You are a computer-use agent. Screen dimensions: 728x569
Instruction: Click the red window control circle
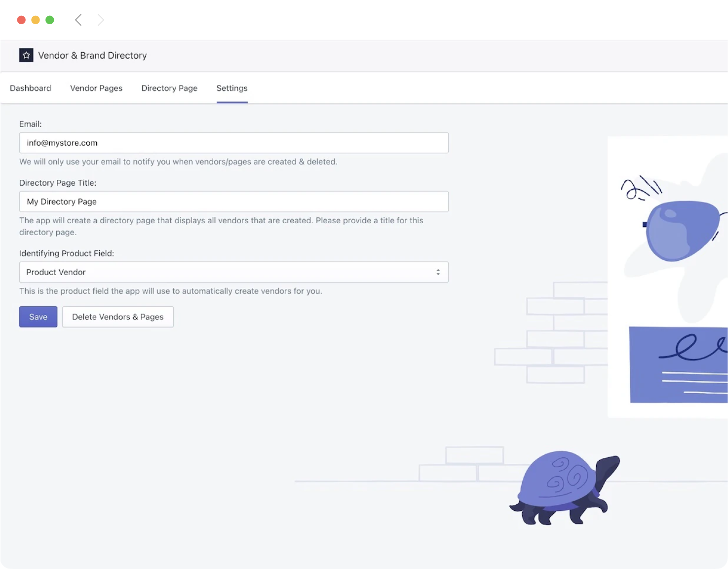(x=21, y=20)
